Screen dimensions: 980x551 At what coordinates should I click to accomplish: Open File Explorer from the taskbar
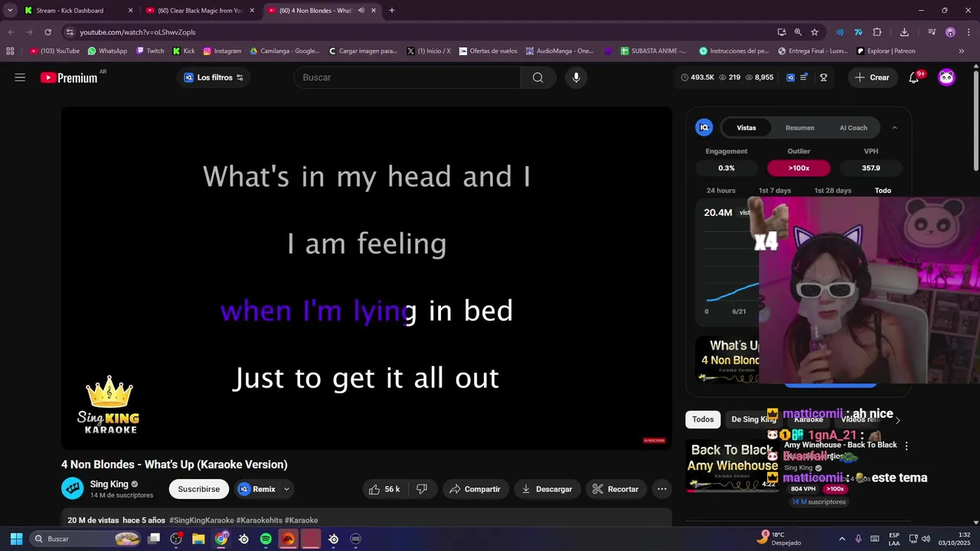pos(198,539)
